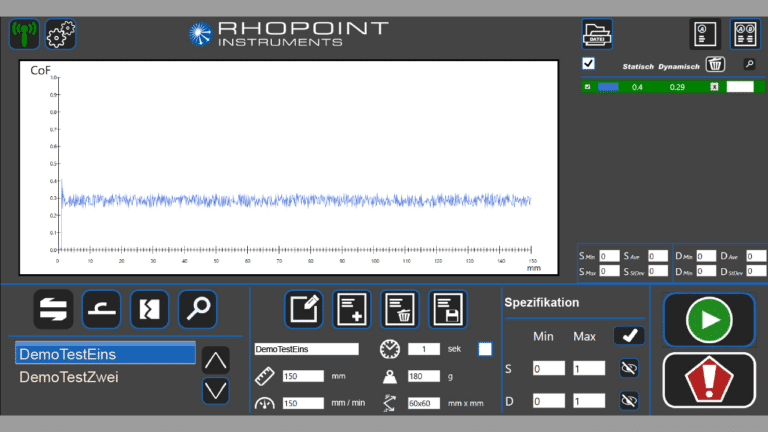
Task: Click the up arrow beside test list
Action: coord(216,359)
